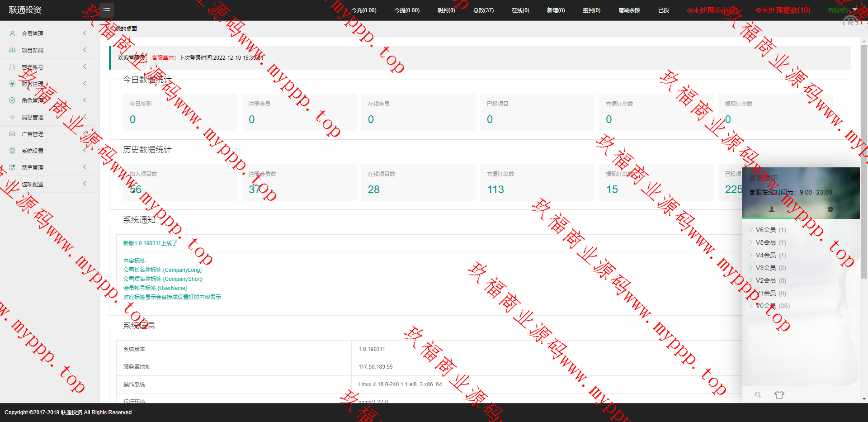Click the skin T-shirt icon in chat panel

tap(779, 394)
